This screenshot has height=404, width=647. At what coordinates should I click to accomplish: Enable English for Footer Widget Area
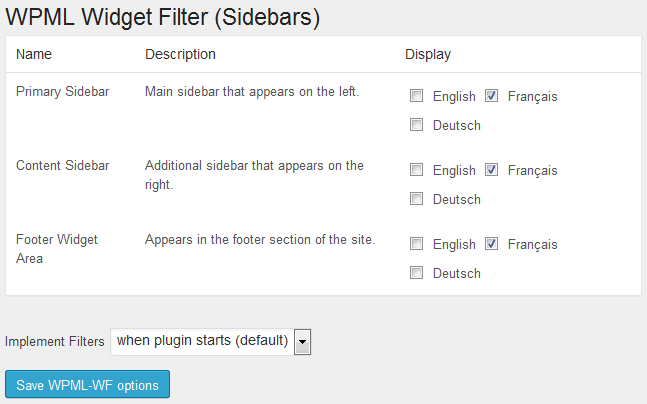point(416,243)
